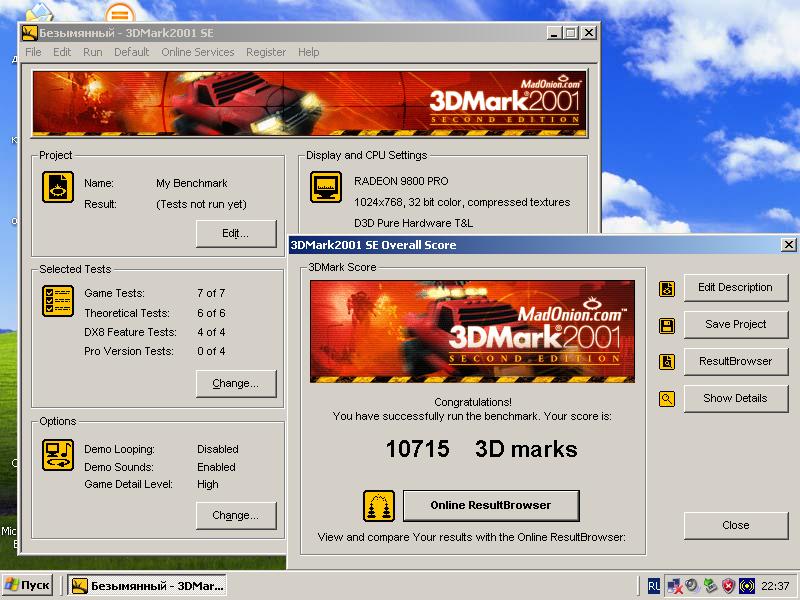Click the RU language indicator in tray

pyautogui.click(x=653, y=586)
